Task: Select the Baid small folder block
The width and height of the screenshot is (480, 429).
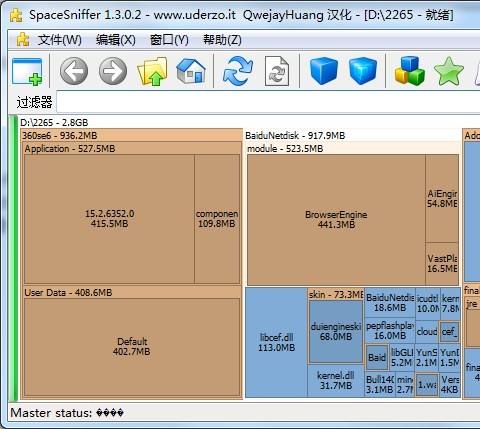Action: pyautogui.click(x=377, y=358)
